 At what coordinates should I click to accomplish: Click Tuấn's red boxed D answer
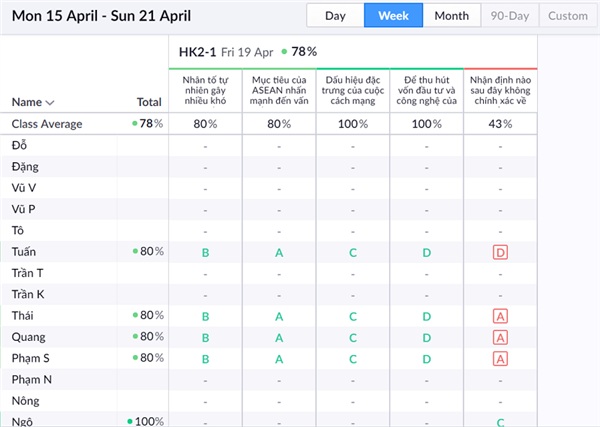[500, 252]
